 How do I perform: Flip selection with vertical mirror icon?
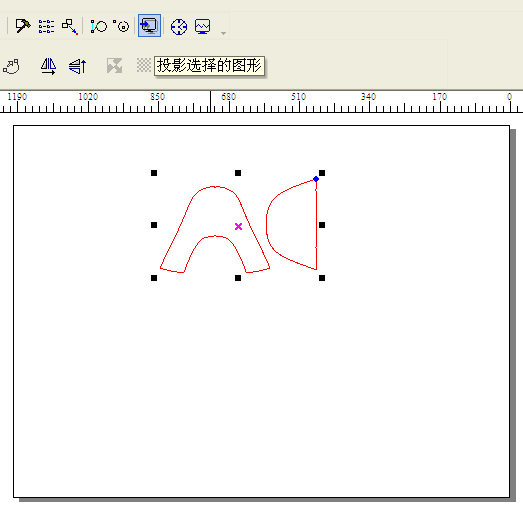pos(78,66)
